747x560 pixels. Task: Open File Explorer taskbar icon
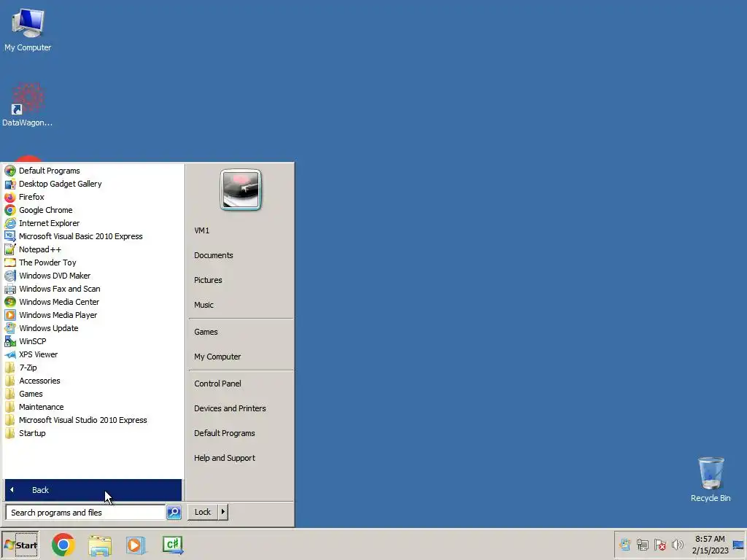click(99, 545)
